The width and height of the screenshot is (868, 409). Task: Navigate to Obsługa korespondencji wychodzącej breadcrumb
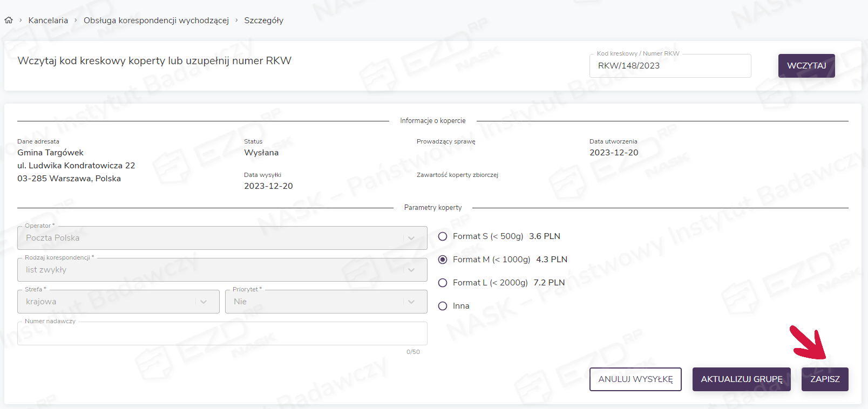156,21
